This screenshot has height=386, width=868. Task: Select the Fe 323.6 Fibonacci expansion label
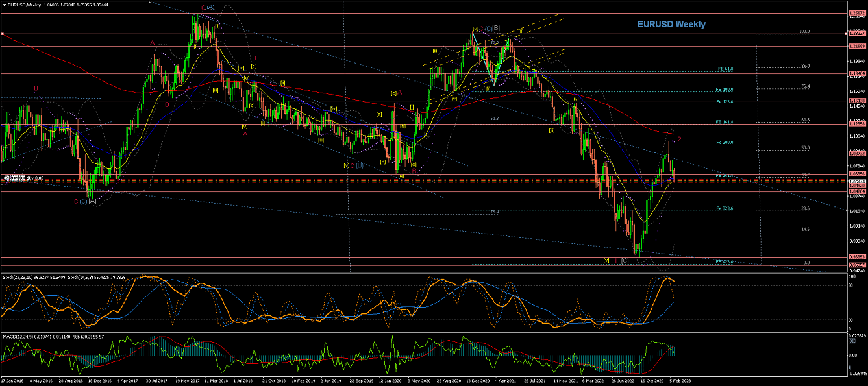point(724,208)
